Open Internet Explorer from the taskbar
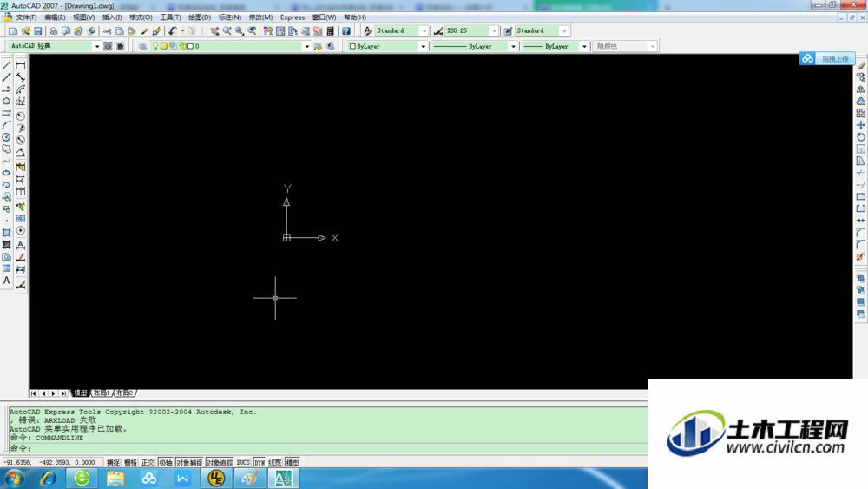 click(x=48, y=479)
